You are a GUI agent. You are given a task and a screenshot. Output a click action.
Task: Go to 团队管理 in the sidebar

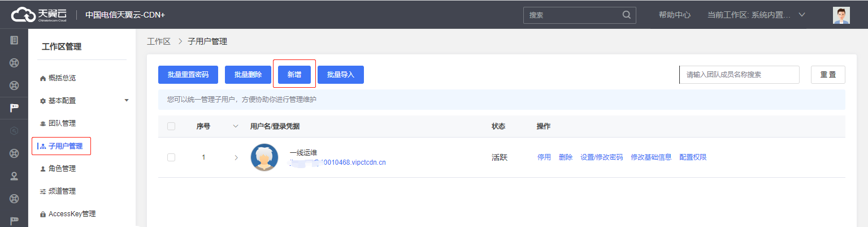62,123
